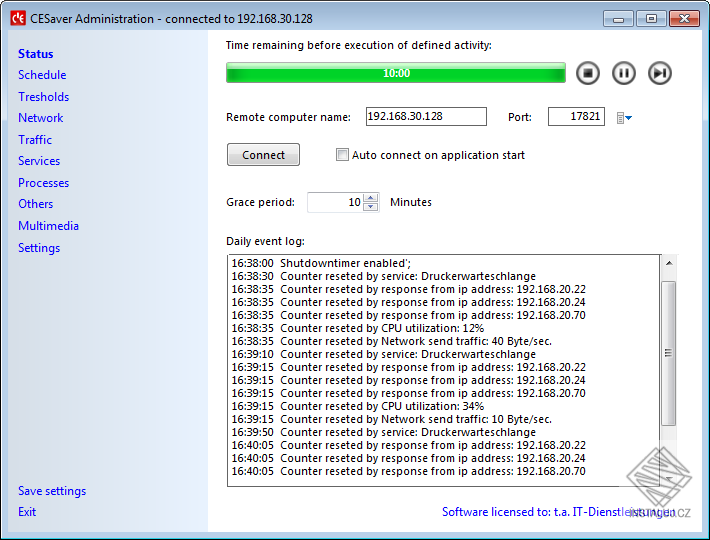Select 16:40:05 log entry for 192.168.20.70
The image size is (710, 540).
(x=408, y=471)
